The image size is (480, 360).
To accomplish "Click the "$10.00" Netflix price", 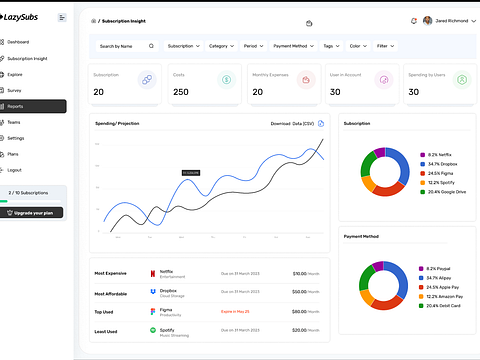I will tap(300, 274).
